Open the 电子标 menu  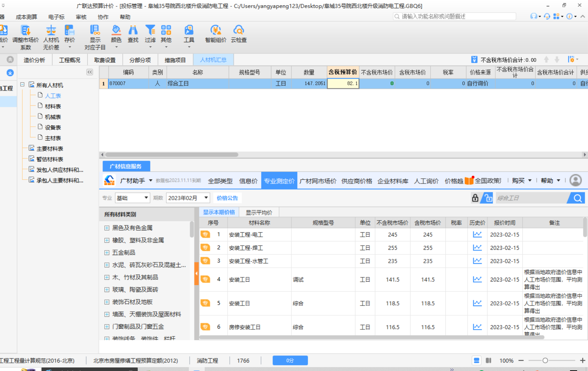[x=56, y=17]
